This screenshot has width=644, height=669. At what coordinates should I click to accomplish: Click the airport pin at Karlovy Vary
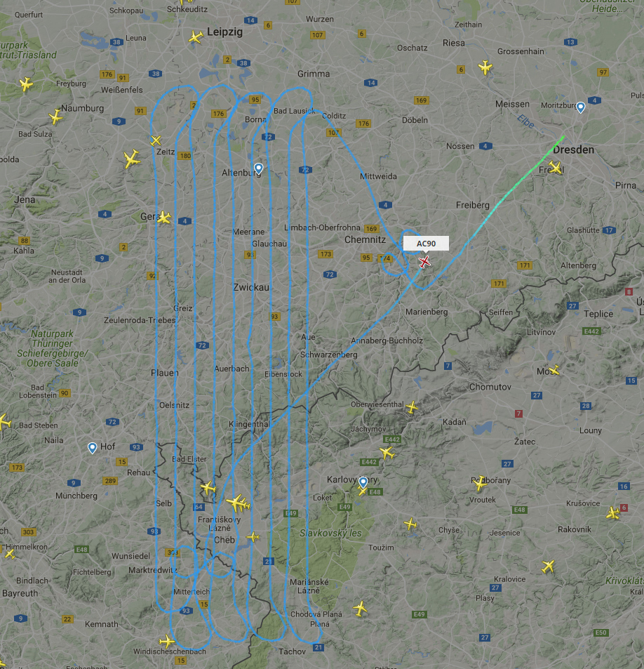click(x=363, y=482)
